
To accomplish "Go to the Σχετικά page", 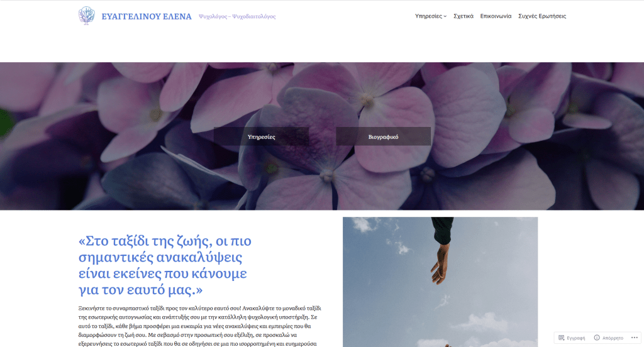I will click(x=464, y=16).
